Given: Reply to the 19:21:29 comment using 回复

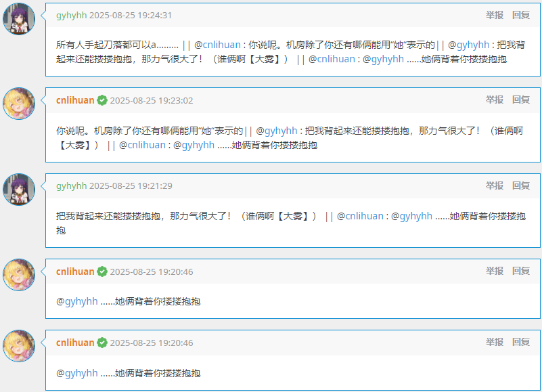Looking at the screenshot, I should point(521,186).
